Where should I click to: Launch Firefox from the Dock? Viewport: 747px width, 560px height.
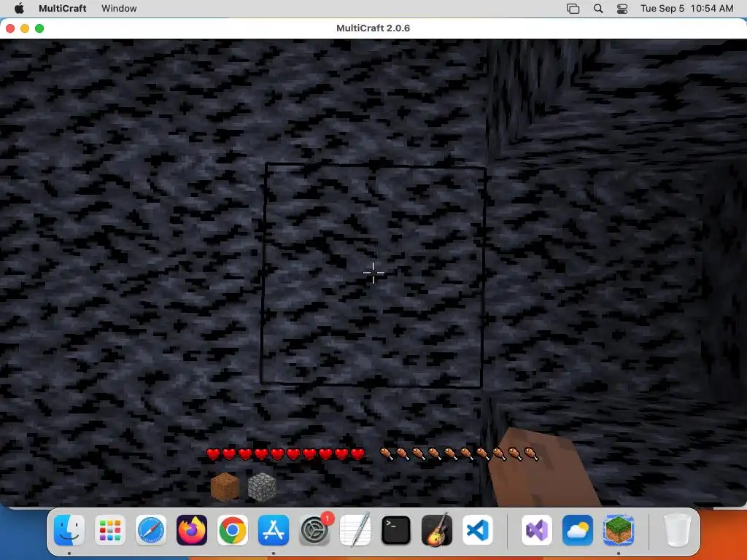point(192,530)
